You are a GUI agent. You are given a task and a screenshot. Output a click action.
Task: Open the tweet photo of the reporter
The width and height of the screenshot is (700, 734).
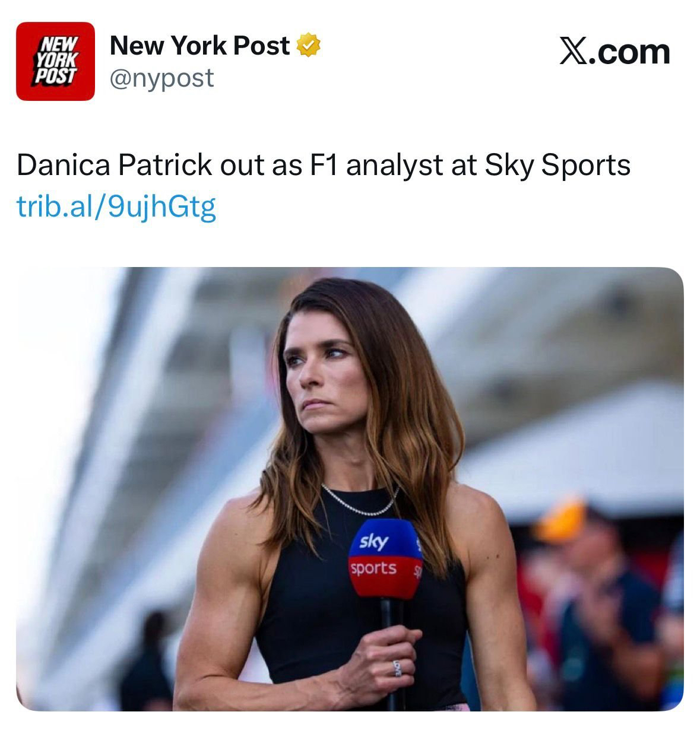350,489
